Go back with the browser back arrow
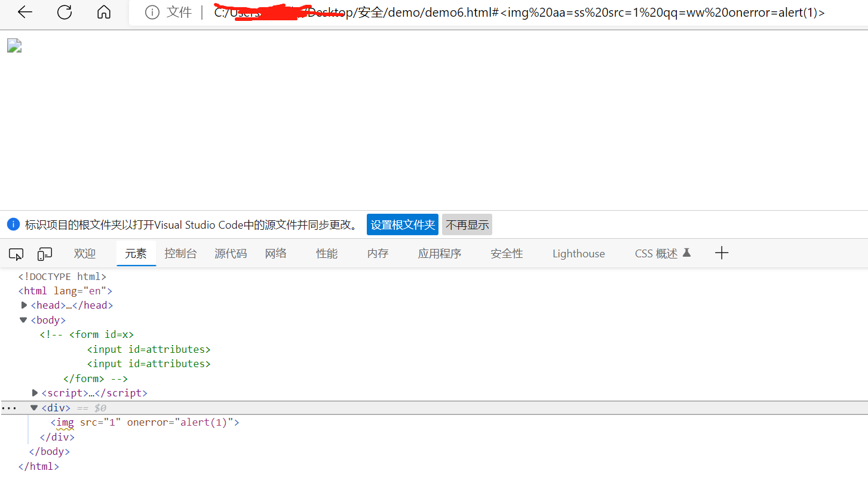 click(25, 12)
